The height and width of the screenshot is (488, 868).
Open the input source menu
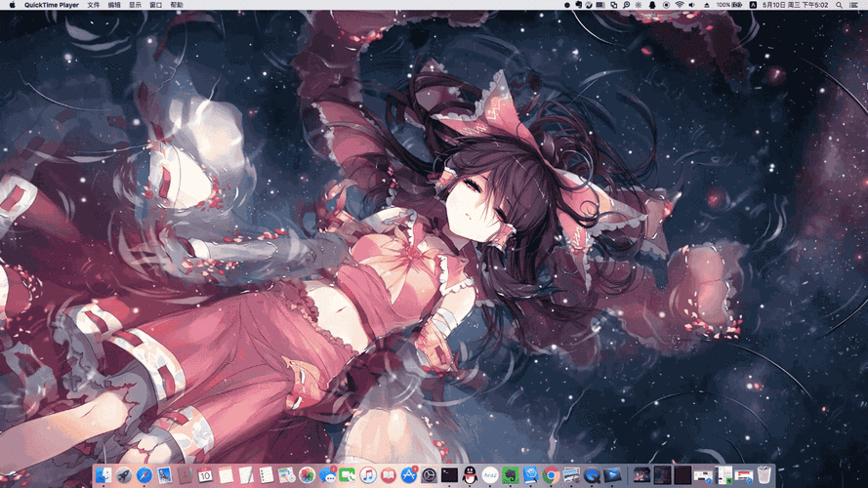point(753,5)
